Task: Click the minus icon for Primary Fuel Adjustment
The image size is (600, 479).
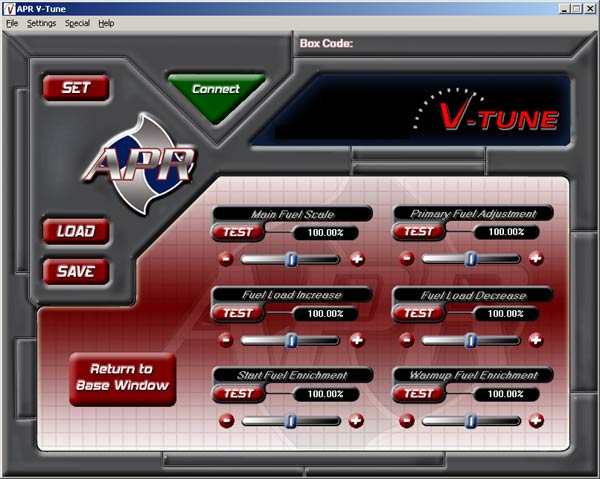Action: [x=407, y=259]
